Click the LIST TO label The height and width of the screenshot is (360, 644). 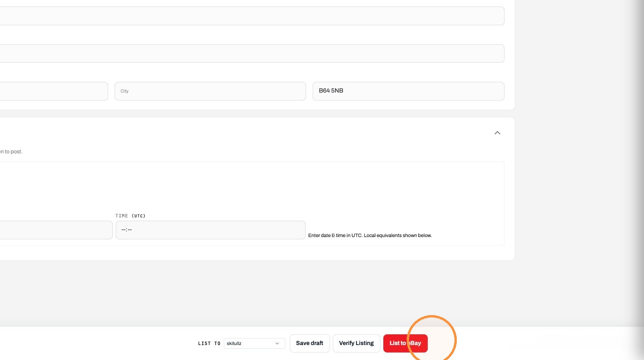click(209, 343)
